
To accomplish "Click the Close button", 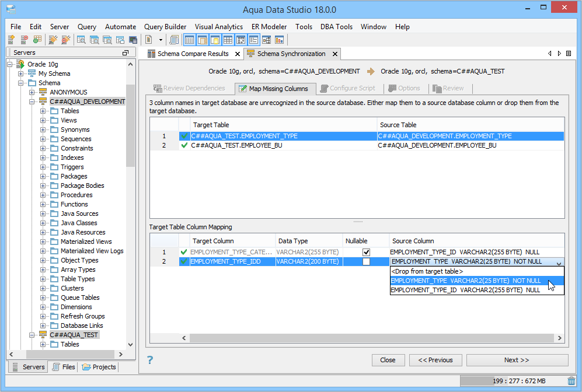I will [x=388, y=360].
